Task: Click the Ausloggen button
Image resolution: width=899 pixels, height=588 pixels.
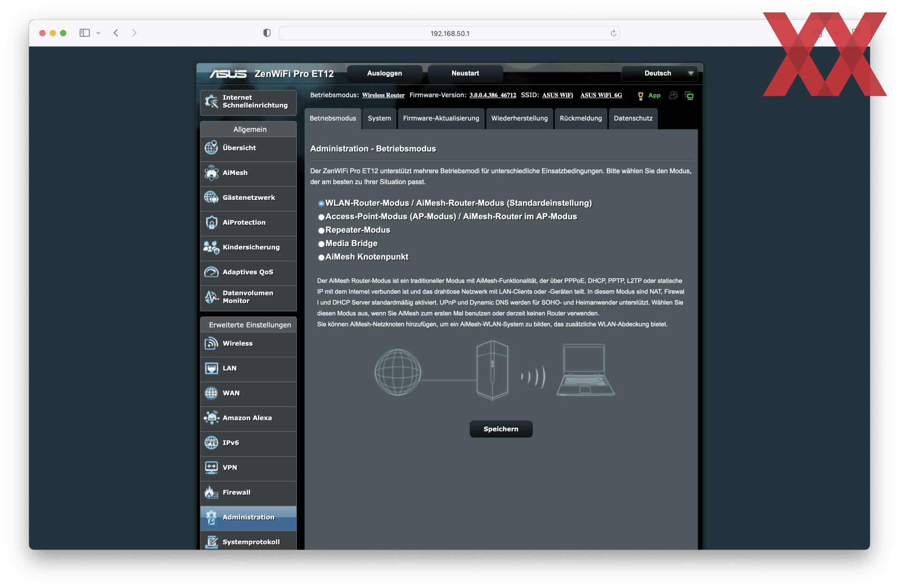Action: [x=384, y=73]
